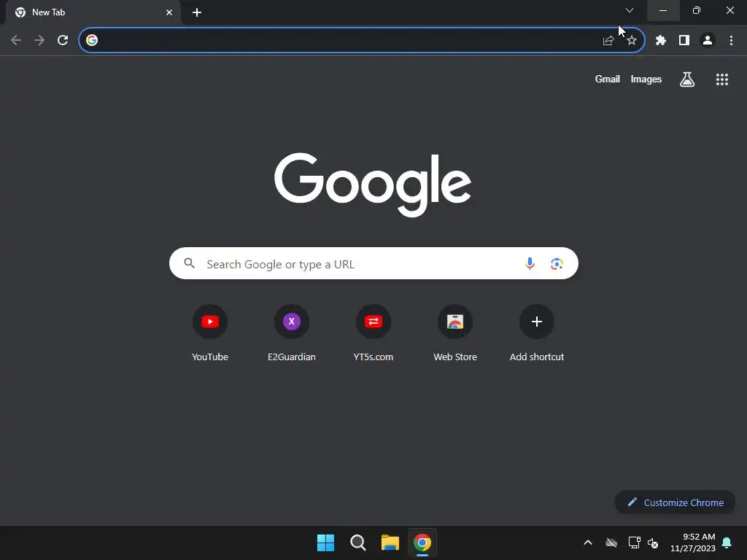
Task: Open network status tray icon
Action: pos(634,542)
